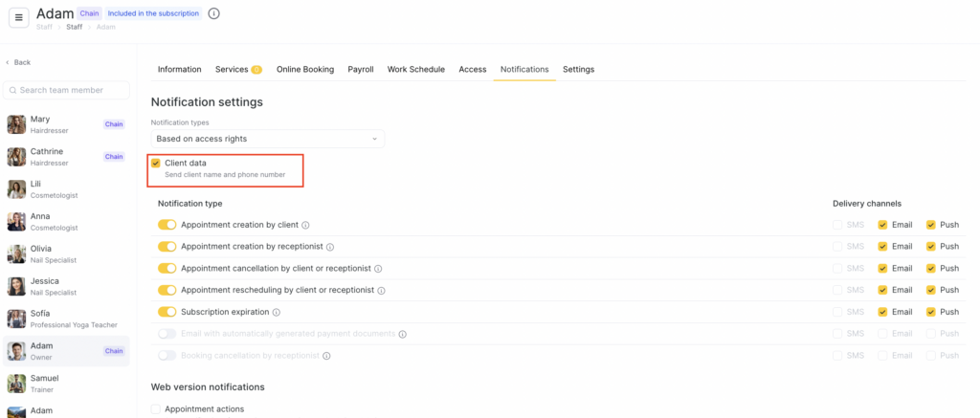
Task: Open the hamburger menu icon
Action: click(x=19, y=17)
